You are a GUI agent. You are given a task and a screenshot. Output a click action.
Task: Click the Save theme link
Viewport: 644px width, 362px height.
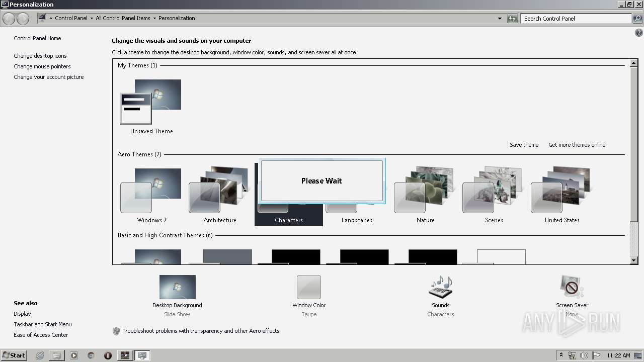524,145
